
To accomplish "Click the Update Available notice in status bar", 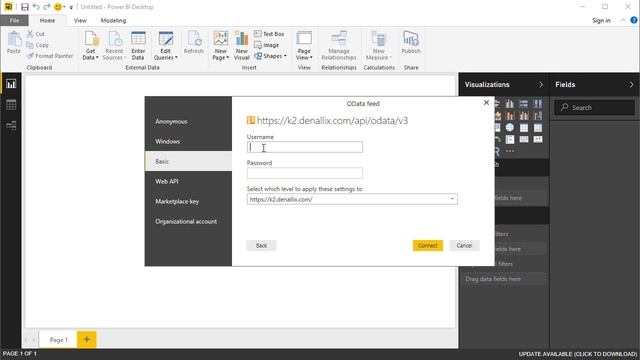I will click(x=577, y=354).
